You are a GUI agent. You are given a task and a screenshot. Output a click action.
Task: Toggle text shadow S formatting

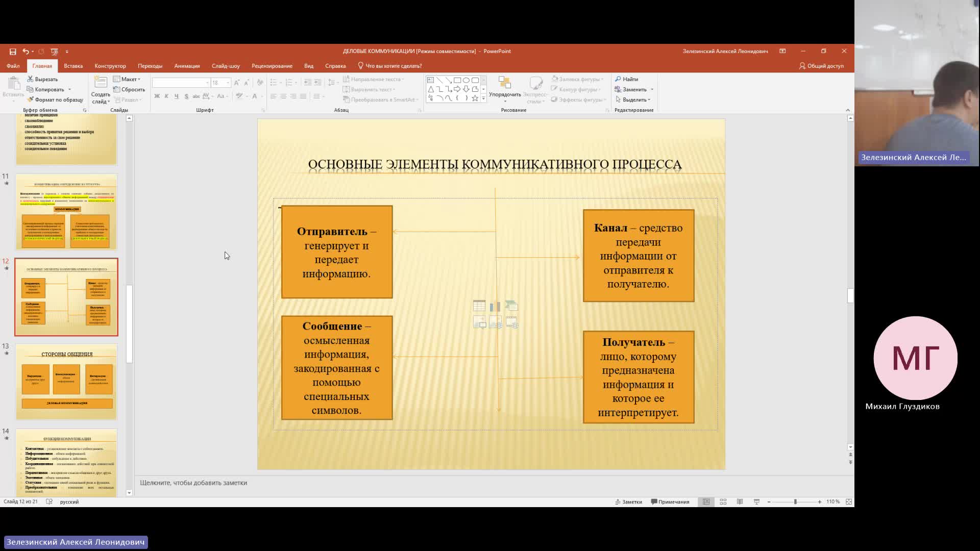[186, 96]
